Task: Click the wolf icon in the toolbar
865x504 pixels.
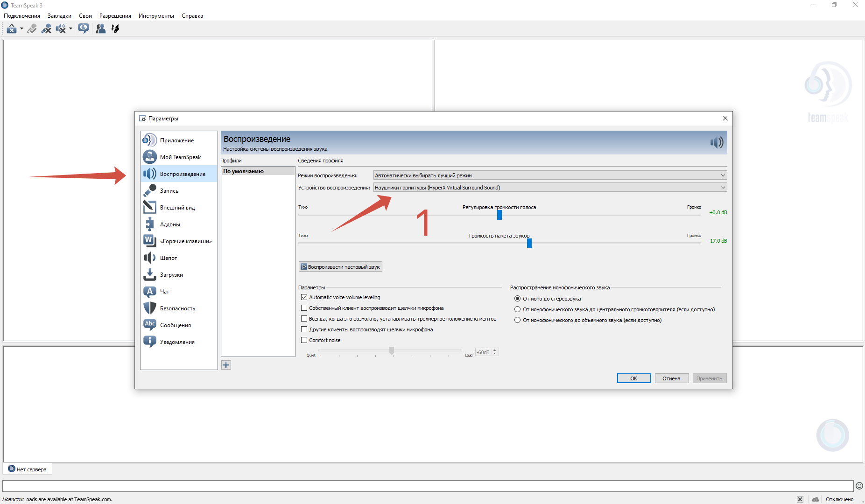Action: pyautogui.click(x=115, y=29)
